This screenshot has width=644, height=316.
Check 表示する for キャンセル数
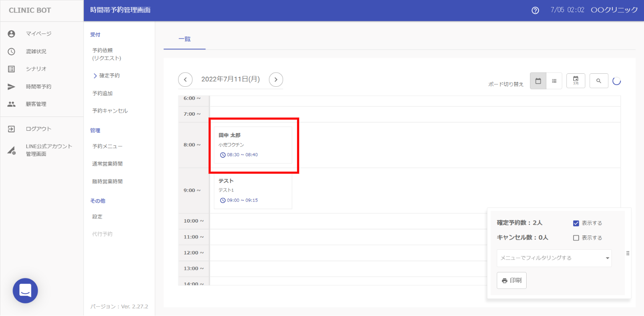click(576, 238)
